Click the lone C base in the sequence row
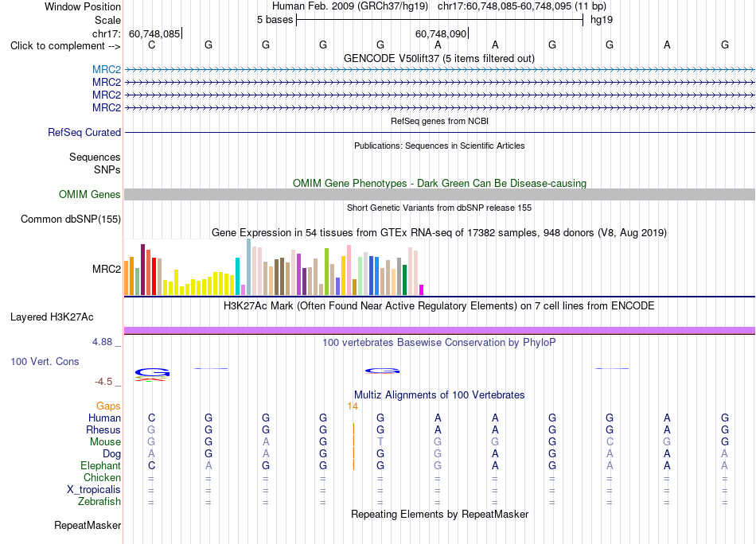756x544 pixels. coord(151,45)
